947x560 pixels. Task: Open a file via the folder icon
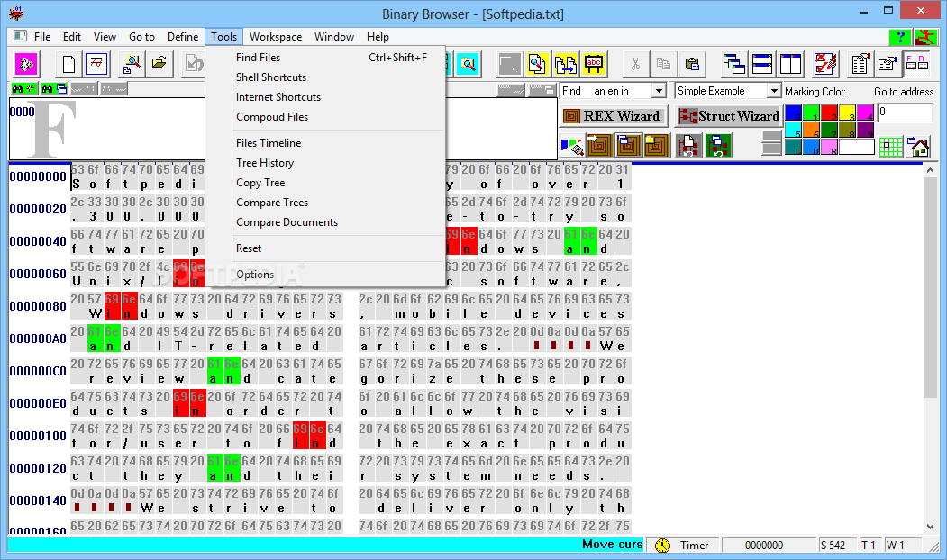159,63
